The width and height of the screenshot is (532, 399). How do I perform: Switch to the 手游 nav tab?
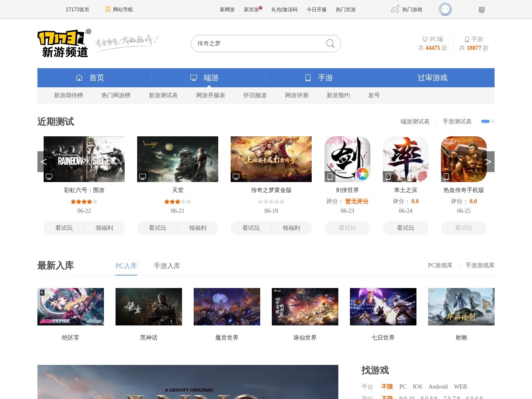323,78
